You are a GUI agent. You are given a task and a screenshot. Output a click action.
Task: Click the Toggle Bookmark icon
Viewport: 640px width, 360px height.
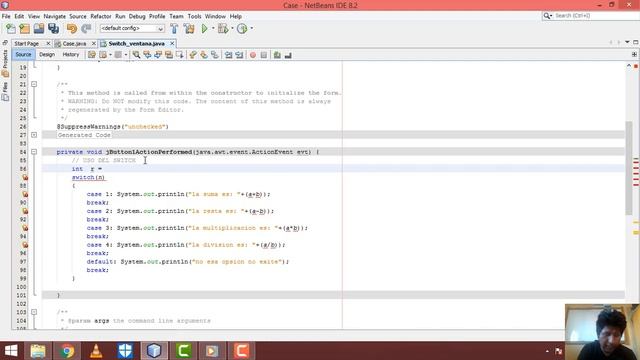(215, 55)
